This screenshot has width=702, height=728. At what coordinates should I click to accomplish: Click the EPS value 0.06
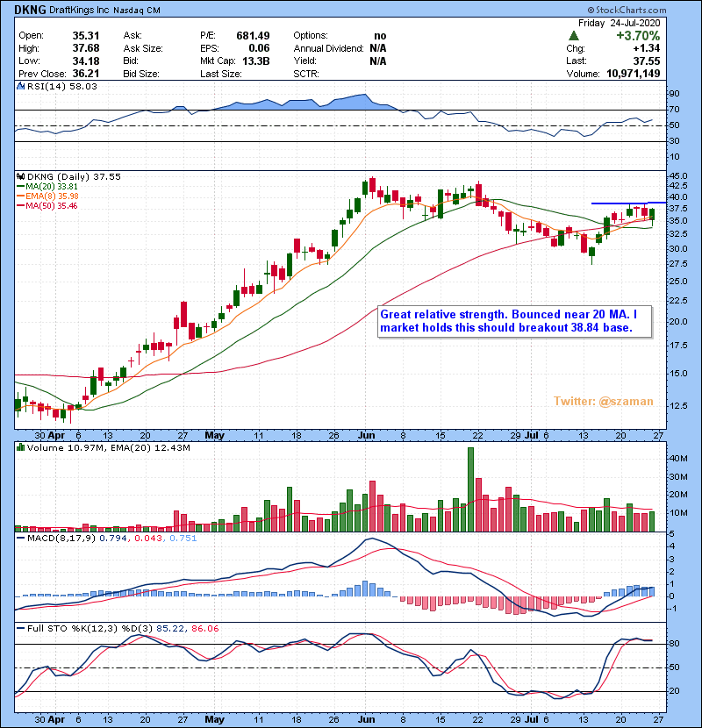pyautogui.click(x=259, y=48)
